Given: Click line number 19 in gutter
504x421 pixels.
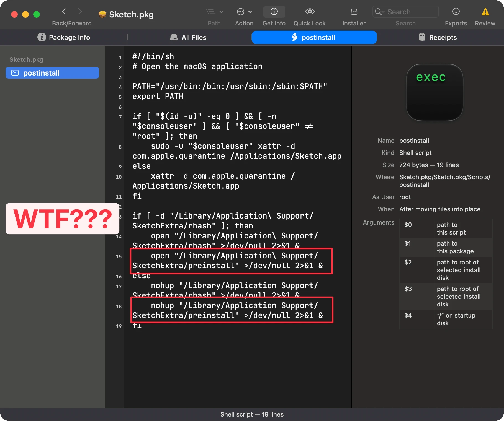Looking at the screenshot, I should [x=119, y=326].
